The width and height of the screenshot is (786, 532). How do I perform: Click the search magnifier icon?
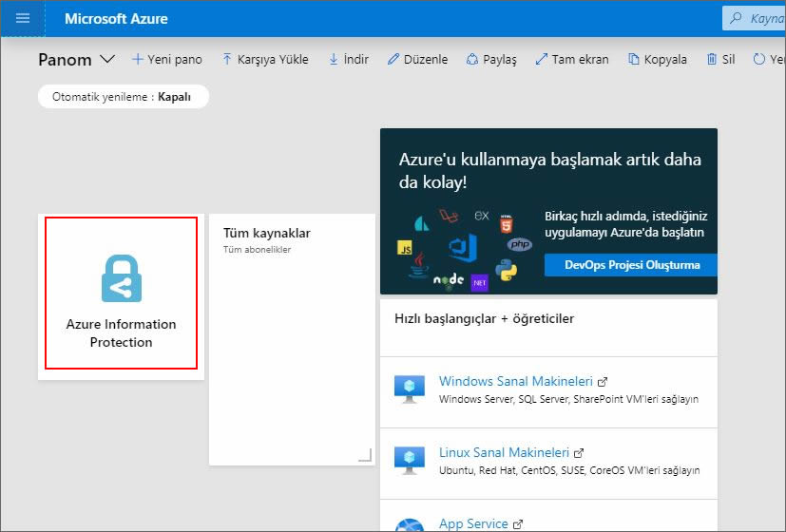pos(736,19)
